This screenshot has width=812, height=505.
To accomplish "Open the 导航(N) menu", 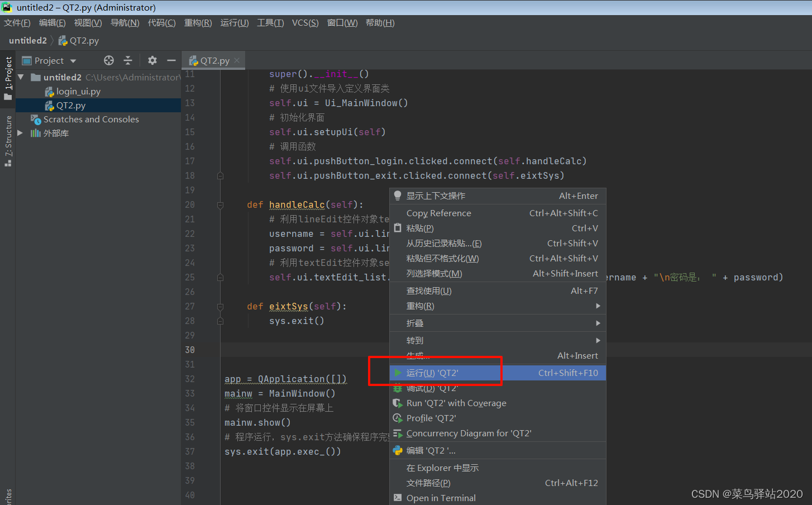I will pyautogui.click(x=125, y=23).
